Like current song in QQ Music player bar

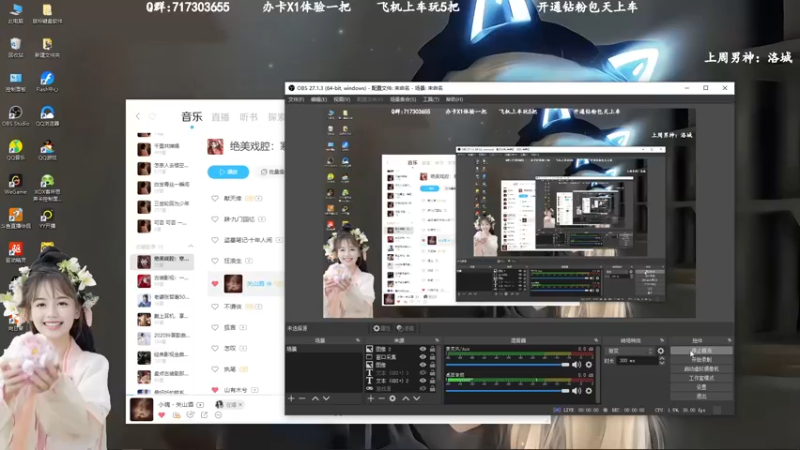click(x=162, y=415)
